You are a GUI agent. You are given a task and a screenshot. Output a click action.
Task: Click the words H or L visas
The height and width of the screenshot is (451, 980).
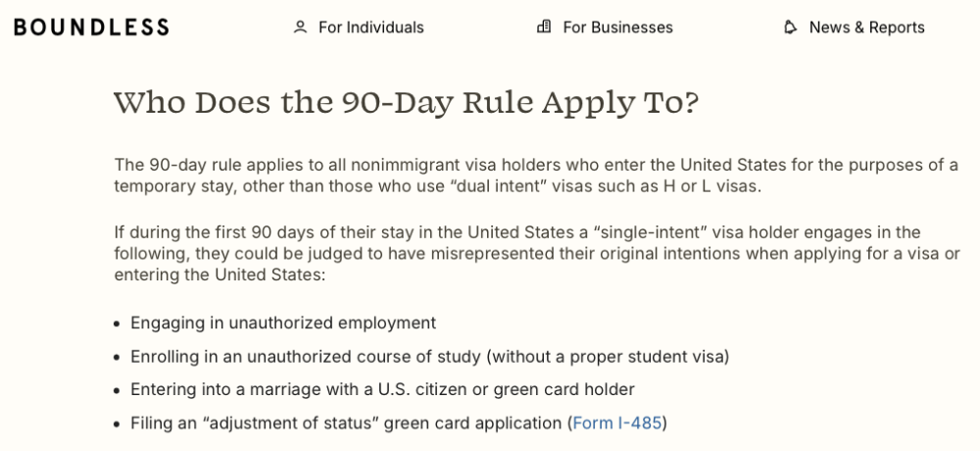pyautogui.click(x=711, y=186)
